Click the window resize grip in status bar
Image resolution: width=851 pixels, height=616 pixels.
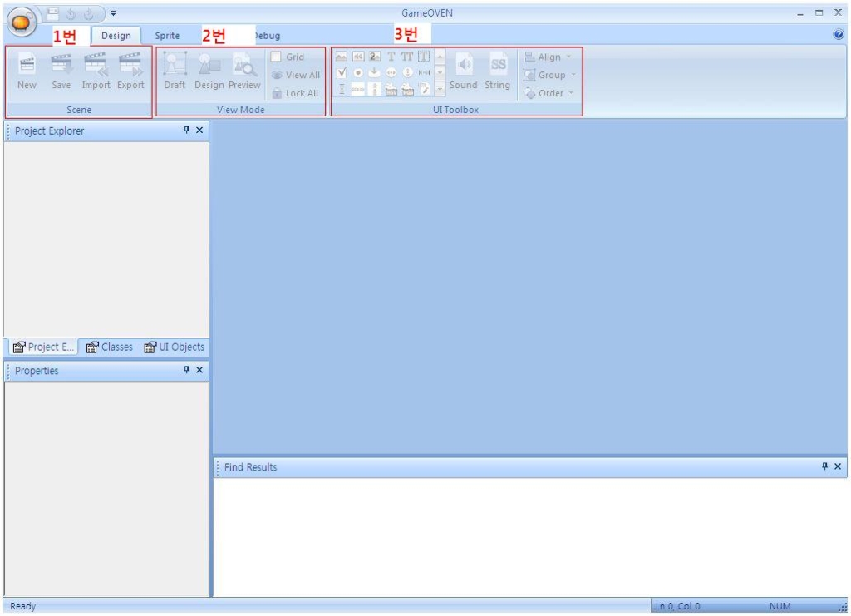[843, 609]
